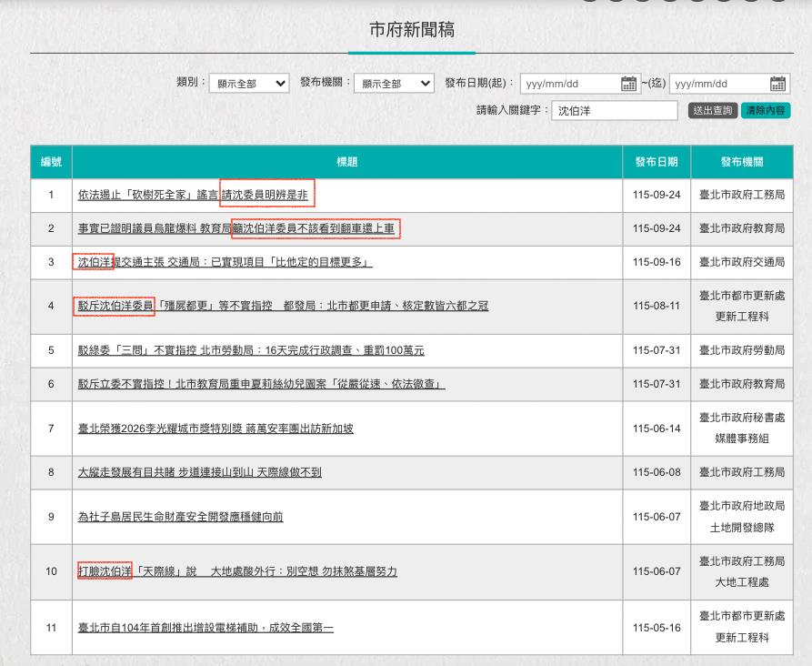812x666 pixels.
Task: Expand the 類別 dropdown
Action: click(x=249, y=84)
